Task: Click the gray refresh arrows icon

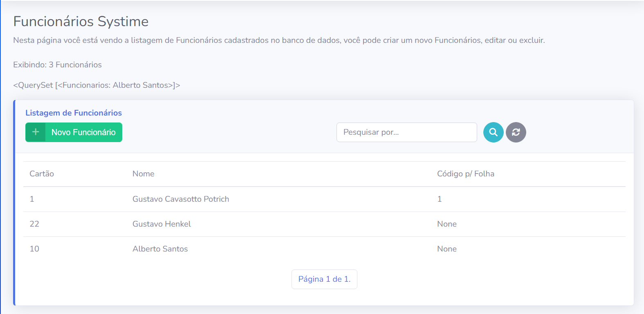Action: tap(516, 132)
